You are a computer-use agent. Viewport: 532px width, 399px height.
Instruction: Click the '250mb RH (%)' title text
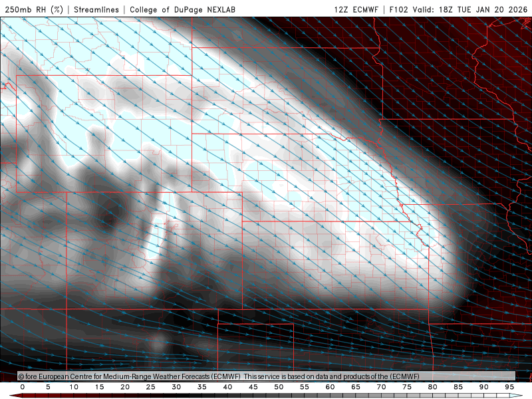click(x=34, y=9)
